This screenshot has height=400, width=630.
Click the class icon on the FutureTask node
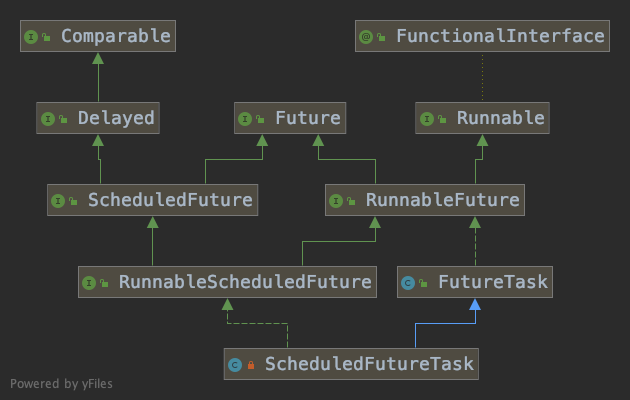pos(408,283)
